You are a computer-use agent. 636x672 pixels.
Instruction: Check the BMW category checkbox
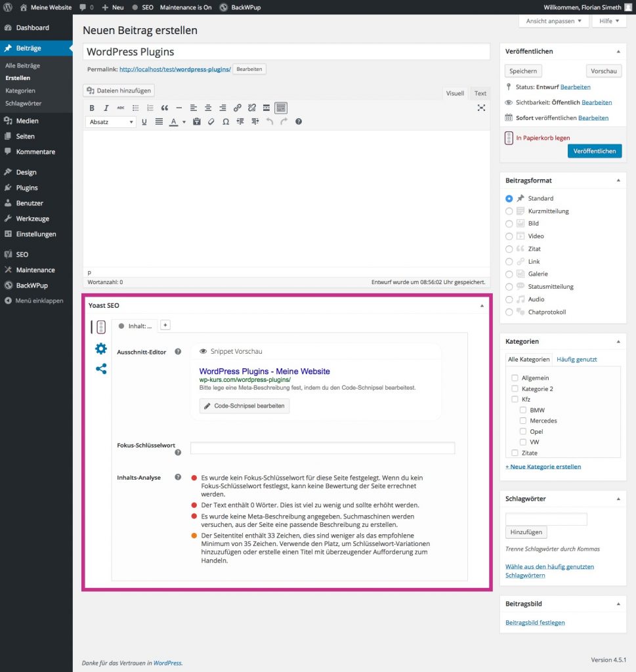point(522,409)
